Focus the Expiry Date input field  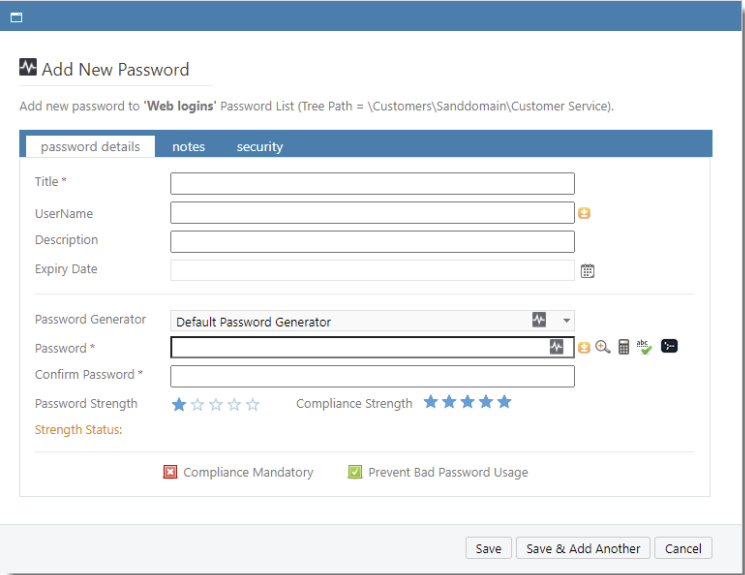pyautogui.click(x=372, y=270)
